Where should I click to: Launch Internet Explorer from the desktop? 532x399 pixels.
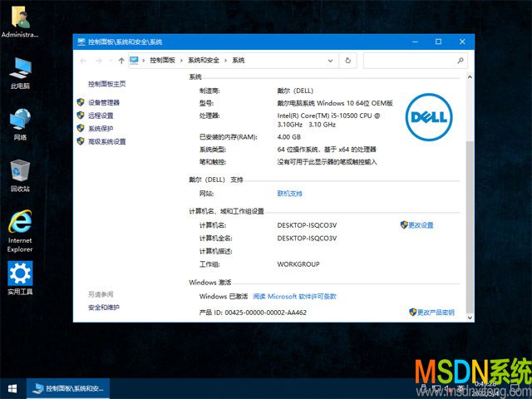tap(20, 231)
